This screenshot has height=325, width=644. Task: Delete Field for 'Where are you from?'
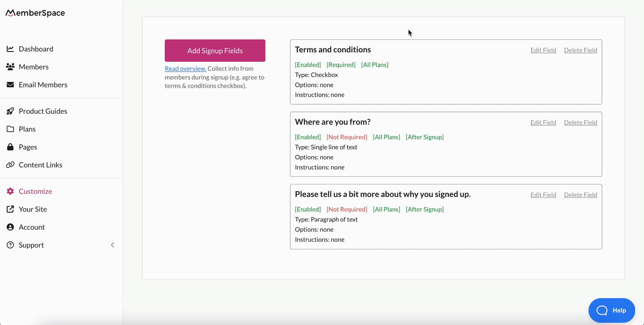[x=580, y=122]
